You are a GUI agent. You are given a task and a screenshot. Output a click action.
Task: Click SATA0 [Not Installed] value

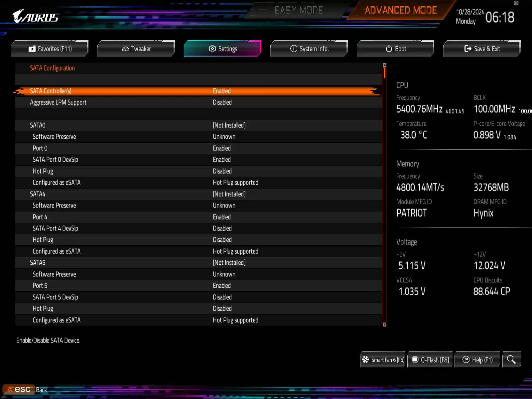[x=229, y=125]
